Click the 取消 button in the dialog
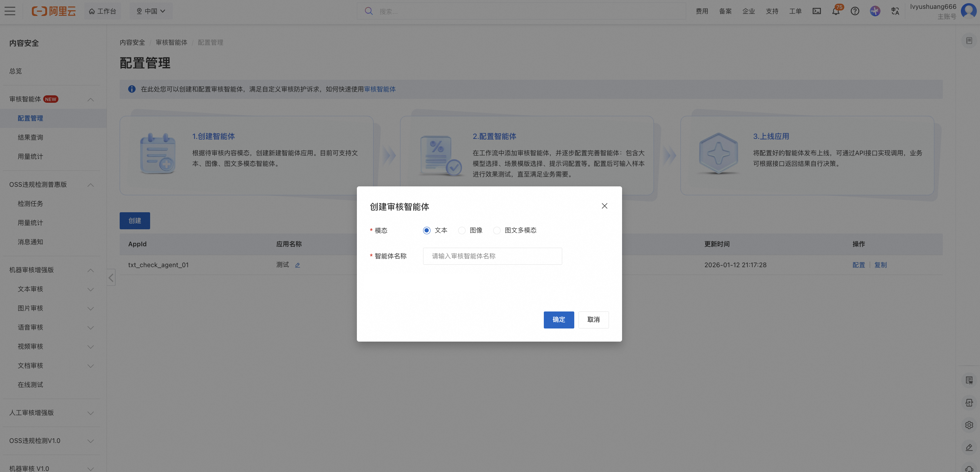Image resolution: width=980 pixels, height=472 pixels. (593, 320)
